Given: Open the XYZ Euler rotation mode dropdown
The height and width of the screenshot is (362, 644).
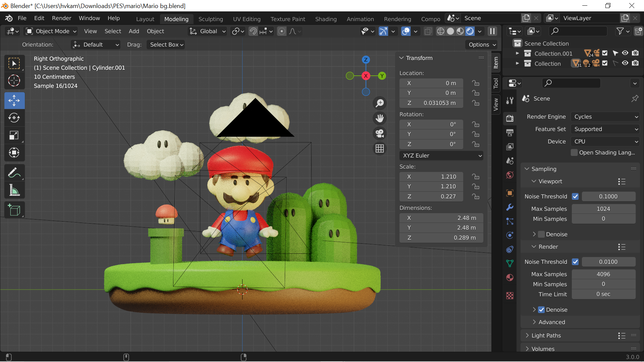Looking at the screenshot, I should [x=441, y=156].
